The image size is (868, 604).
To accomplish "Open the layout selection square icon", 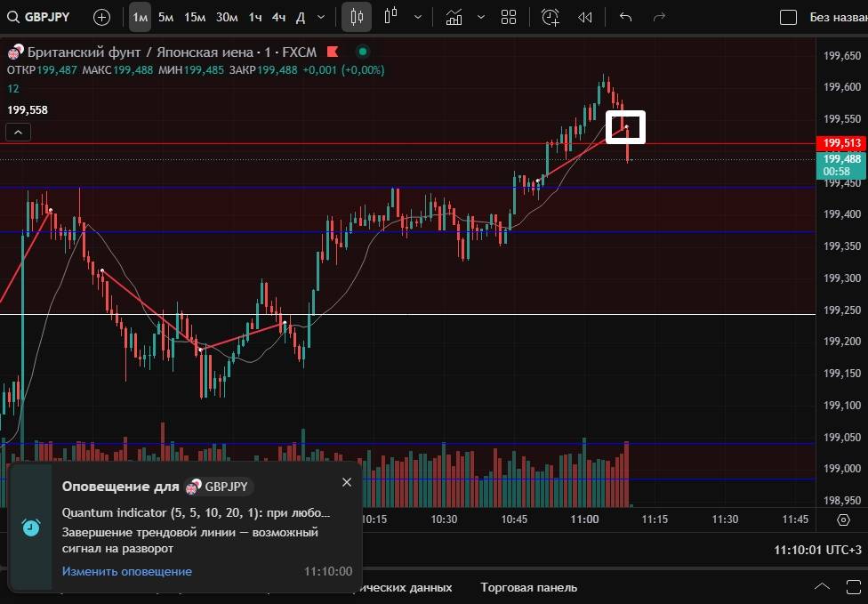I will pos(788,17).
